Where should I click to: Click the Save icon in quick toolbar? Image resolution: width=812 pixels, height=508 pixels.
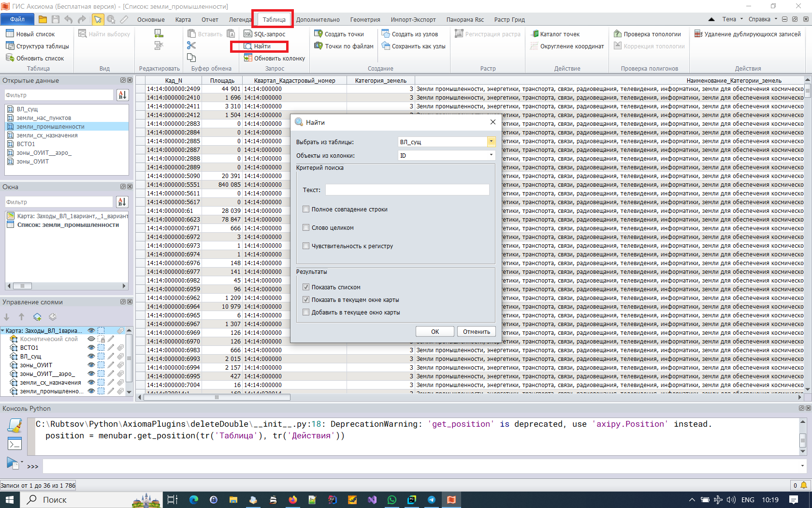click(56, 19)
